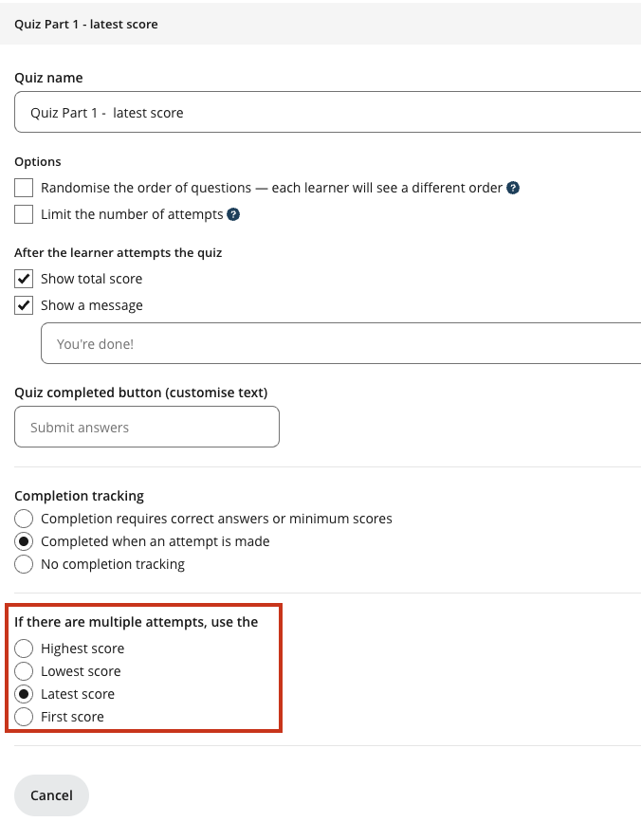
Task: Click the Cancel button
Action: (51, 795)
